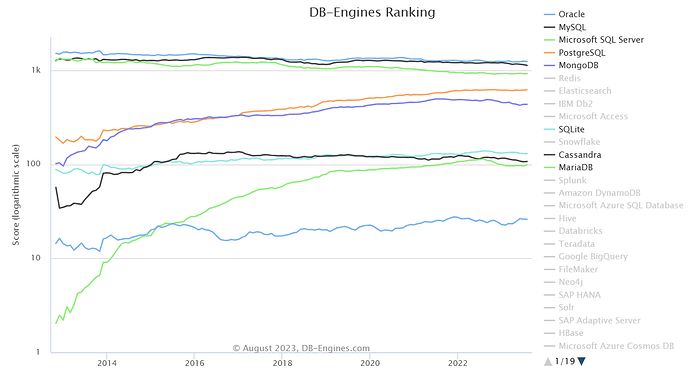Click the DB-Engines.com copyright credit
This screenshot has height=375, width=690.
point(301,348)
